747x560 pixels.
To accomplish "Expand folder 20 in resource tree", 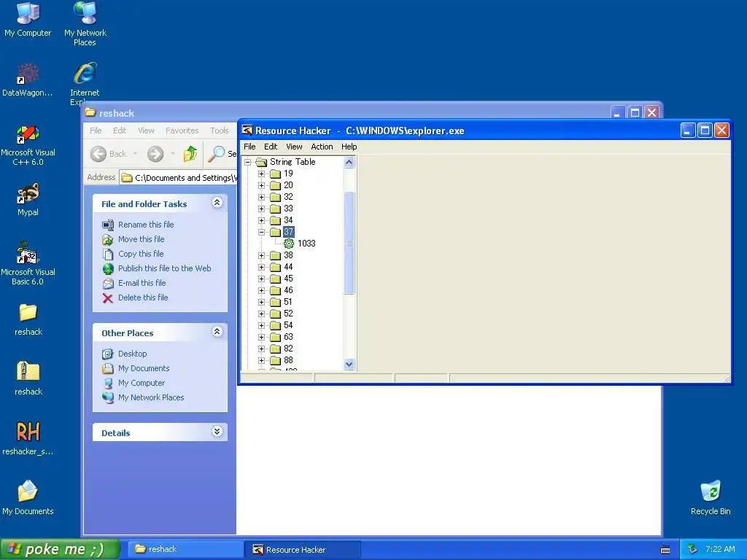I will (262, 186).
